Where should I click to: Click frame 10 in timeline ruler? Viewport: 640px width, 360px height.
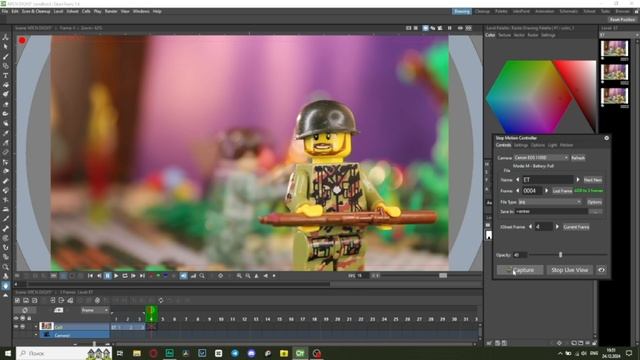(221, 319)
